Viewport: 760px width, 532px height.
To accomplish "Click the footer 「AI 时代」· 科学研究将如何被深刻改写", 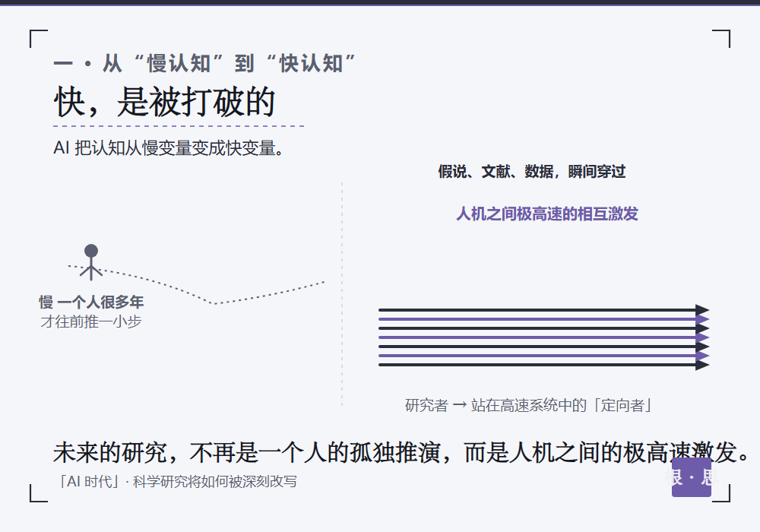I will click(x=176, y=482).
